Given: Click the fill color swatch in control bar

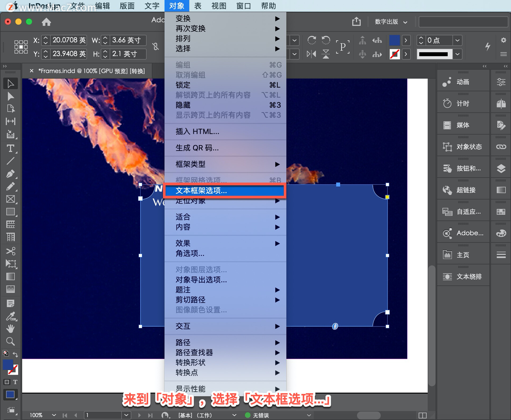Looking at the screenshot, I should [394, 40].
